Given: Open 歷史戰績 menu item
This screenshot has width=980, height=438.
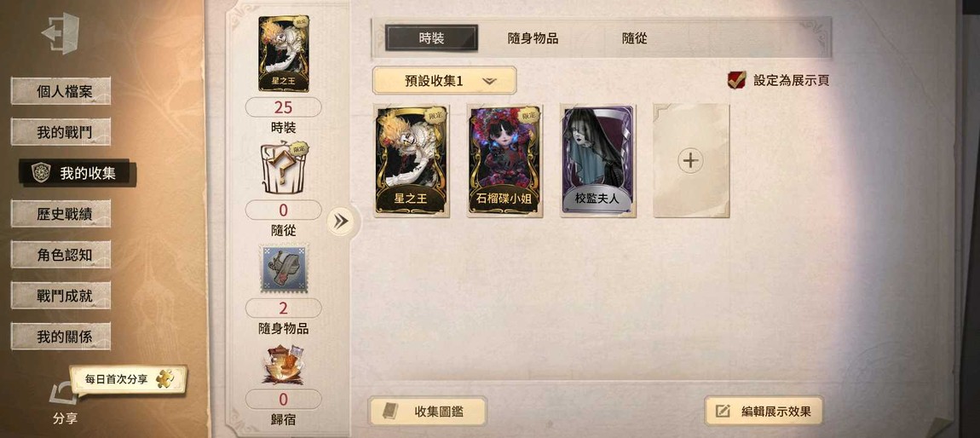Looking at the screenshot, I should (x=61, y=214).
